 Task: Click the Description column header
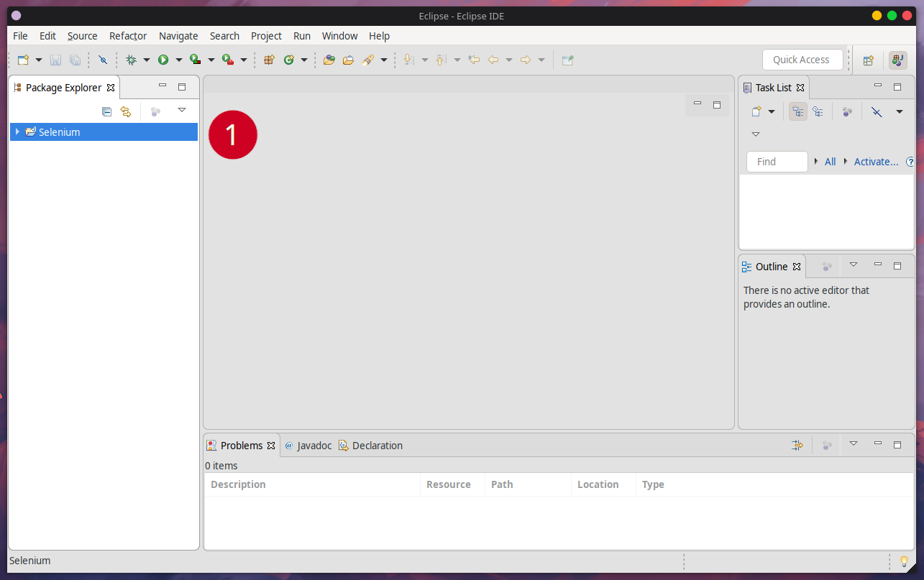coord(312,484)
